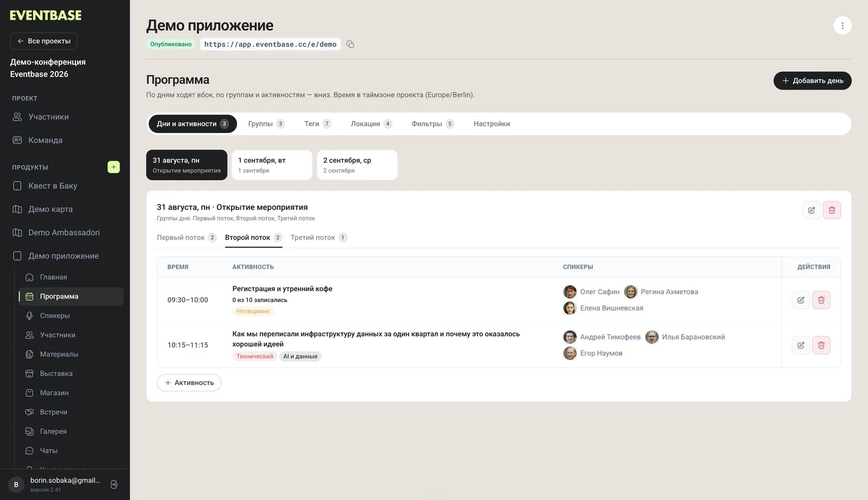The image size is (868, 500).
Task: Add a new product with green plus
Action: tap(113, 167)
